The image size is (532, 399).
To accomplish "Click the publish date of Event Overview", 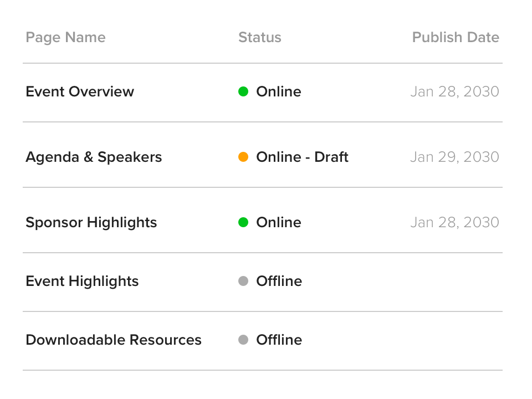I will 454,91.
